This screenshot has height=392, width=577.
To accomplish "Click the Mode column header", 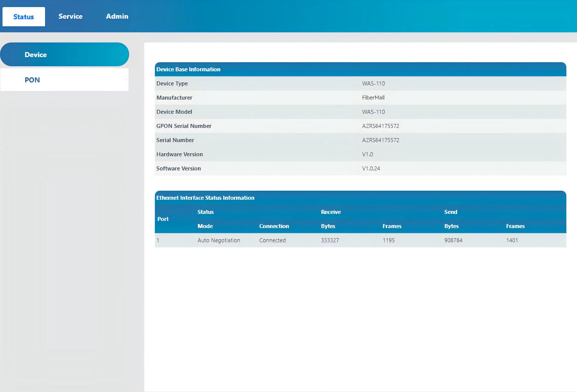I will pos(205,226).
